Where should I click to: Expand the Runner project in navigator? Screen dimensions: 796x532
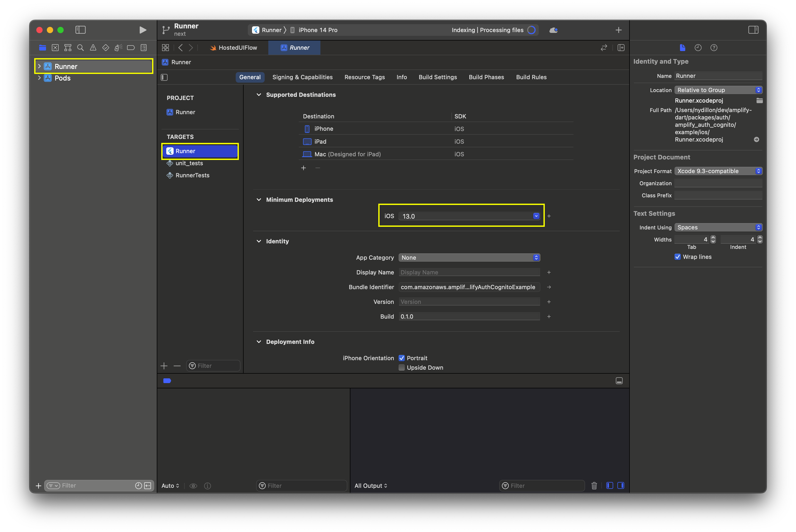tap(39, 66)
